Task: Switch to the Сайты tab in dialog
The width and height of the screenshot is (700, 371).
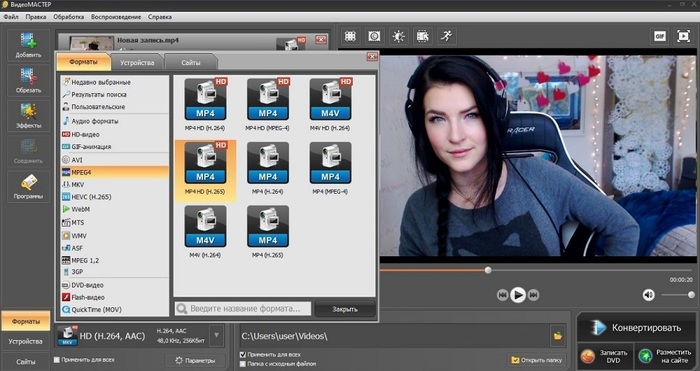Action: (191, 63)
